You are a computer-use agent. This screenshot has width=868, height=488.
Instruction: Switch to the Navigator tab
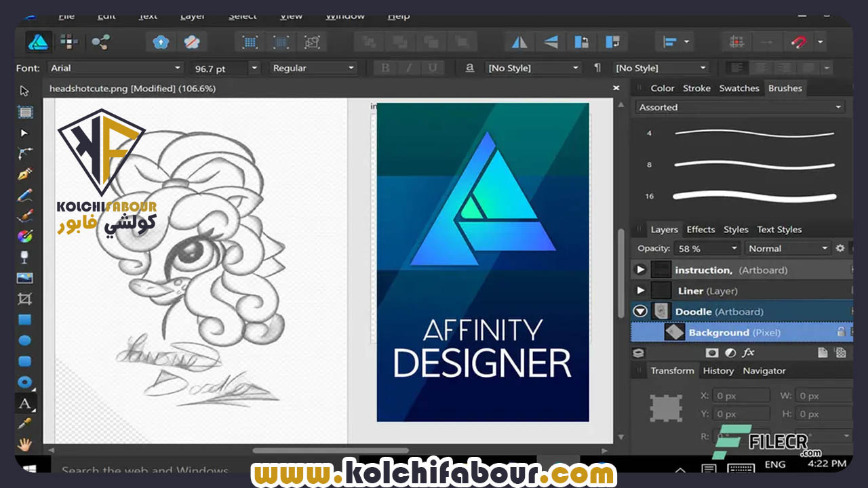(x=764, y=371)
